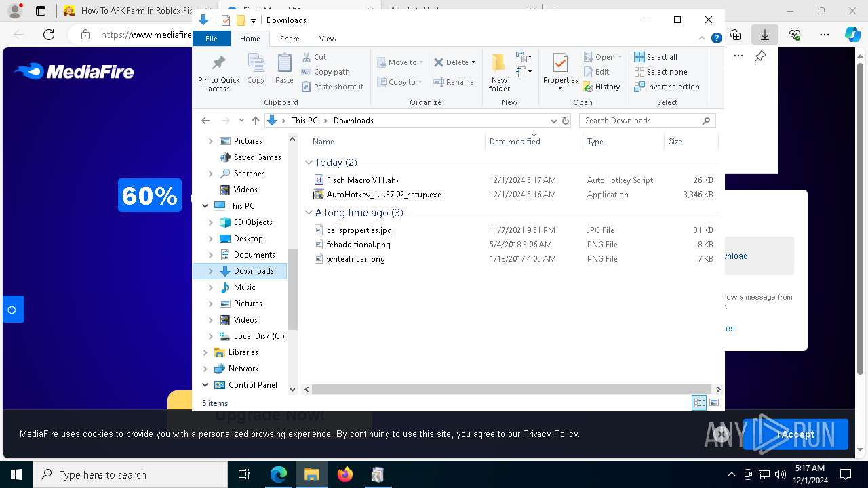Screen dimensions: 868x488
Task: Select Fisch Macro V11.ahk file
Action: point(363,180)
